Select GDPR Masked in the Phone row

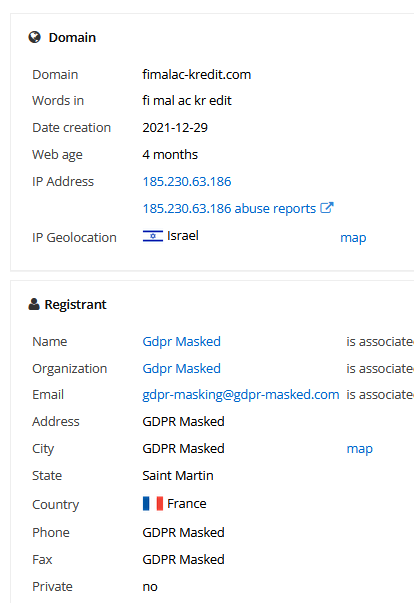click(183, 533)
